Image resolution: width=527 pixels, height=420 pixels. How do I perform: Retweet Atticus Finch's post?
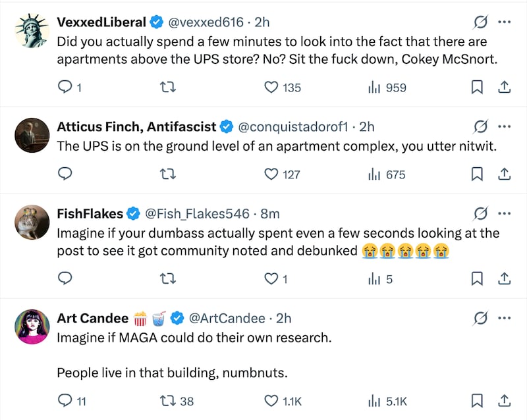[168, 174]
